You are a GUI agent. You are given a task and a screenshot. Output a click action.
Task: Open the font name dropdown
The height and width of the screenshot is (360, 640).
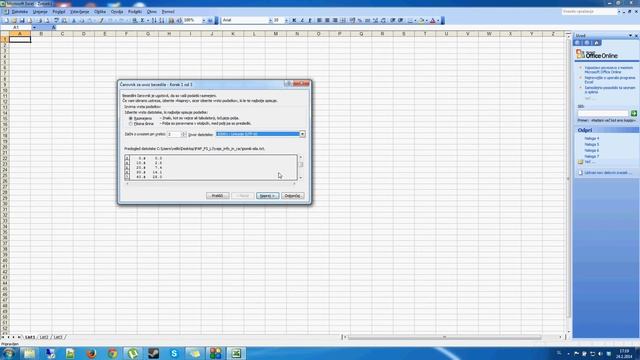pyautogui.click(x=270, y=20)
